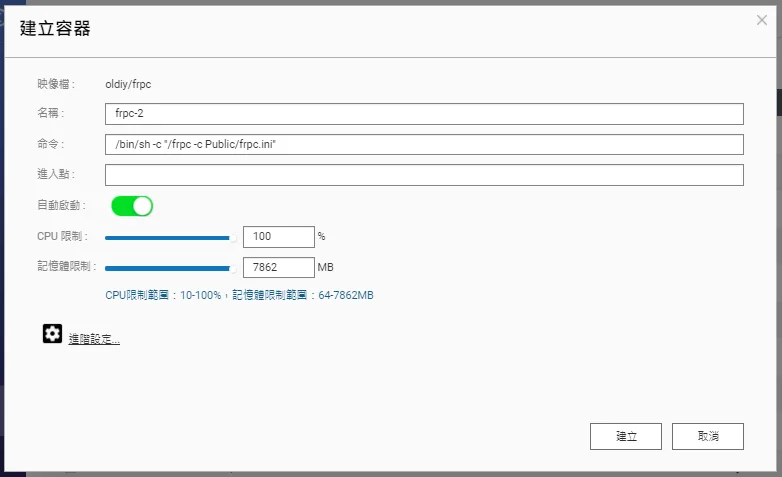Toggle the 自動啟動 auto-start switch
Image resolution: width=782 pixels, height=477 pixels.
131,206
